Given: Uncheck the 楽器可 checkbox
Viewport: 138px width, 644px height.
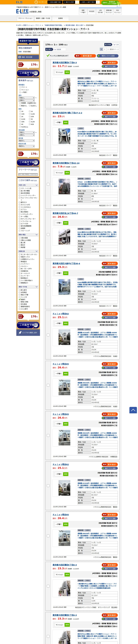Looking at the screenshot, I should click(20, 299).
